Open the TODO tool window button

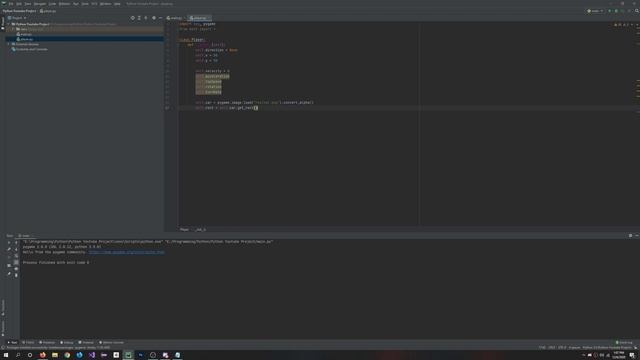[x=28, y=342]
